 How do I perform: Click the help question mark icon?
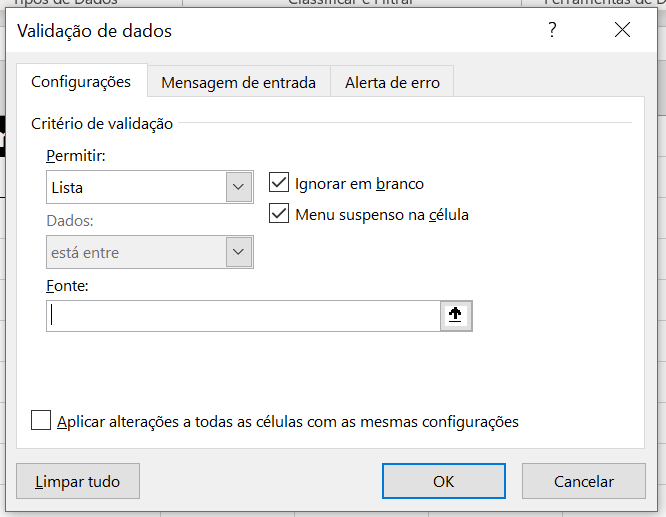pyautogui.click(x=552, y=31)
